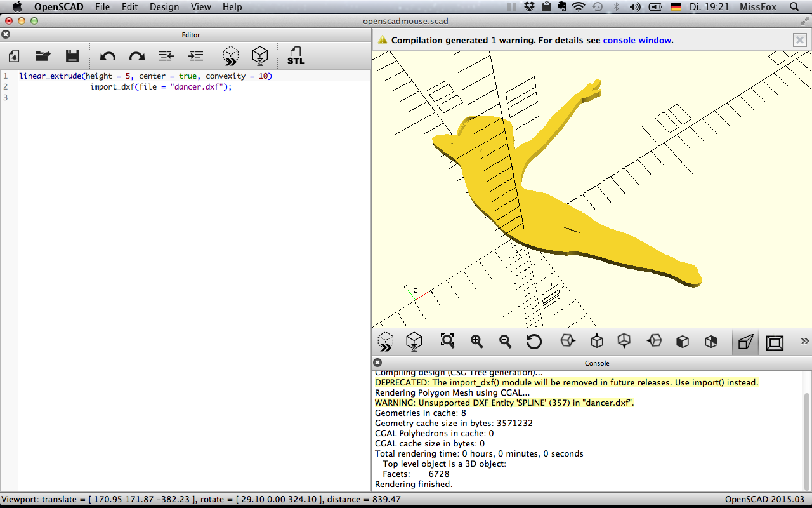The height and width of the screenshot is (508, 812).
Task: Open the Apple menu
Action: [x=17, y=7]
